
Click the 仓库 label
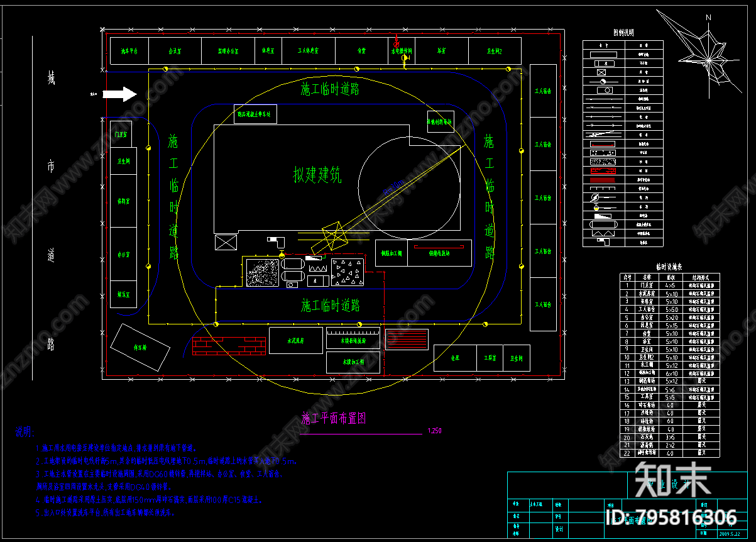click(456, 358)
